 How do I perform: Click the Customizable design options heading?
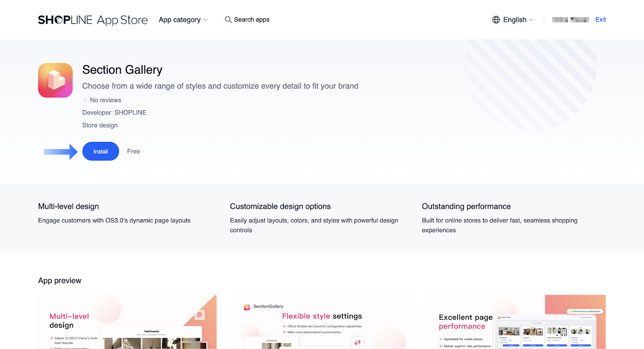tap(281, 207)
